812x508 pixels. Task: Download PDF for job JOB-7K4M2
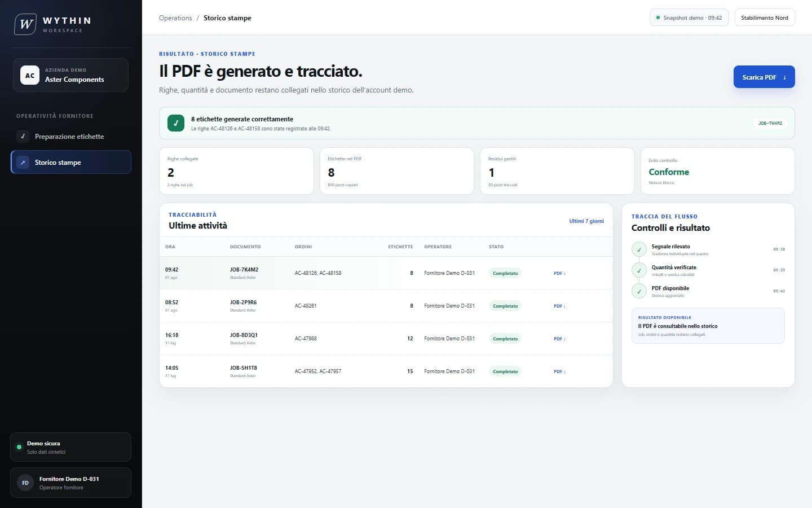[x=559, y=273]
